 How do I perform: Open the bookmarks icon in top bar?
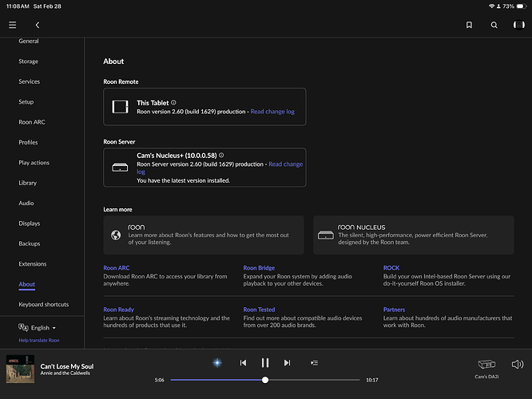click(x=469, y=25)
